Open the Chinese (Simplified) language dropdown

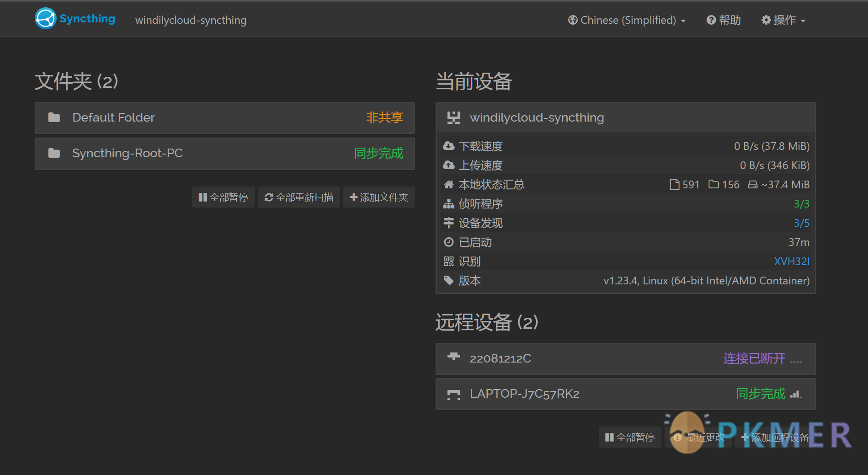626,20
